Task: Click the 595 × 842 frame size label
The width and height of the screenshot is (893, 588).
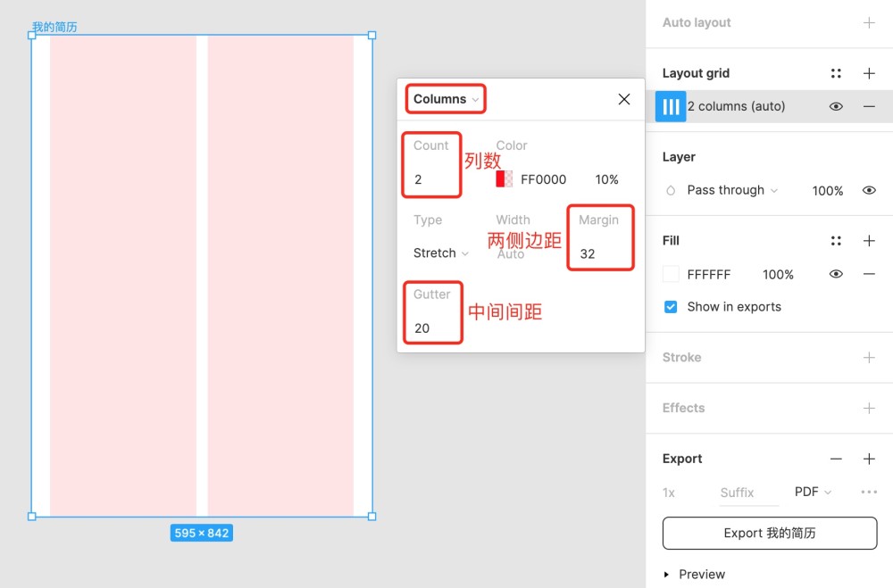Action: [x=202, y=534]
